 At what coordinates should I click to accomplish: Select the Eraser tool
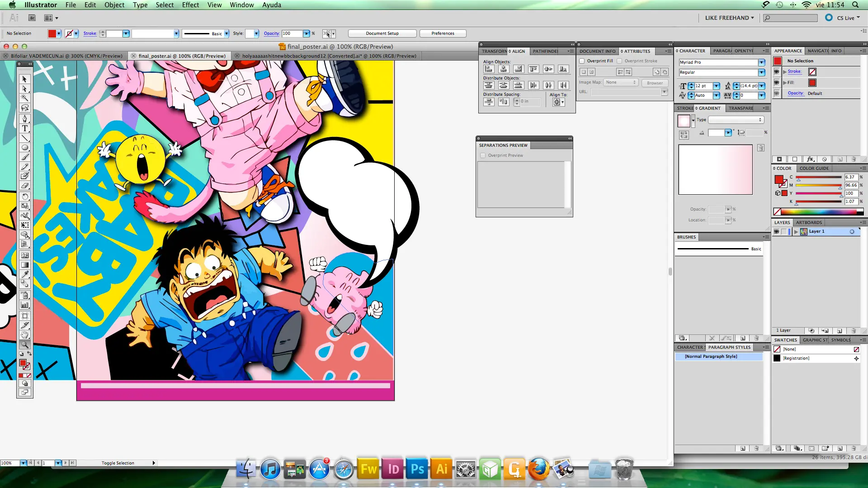24,186
